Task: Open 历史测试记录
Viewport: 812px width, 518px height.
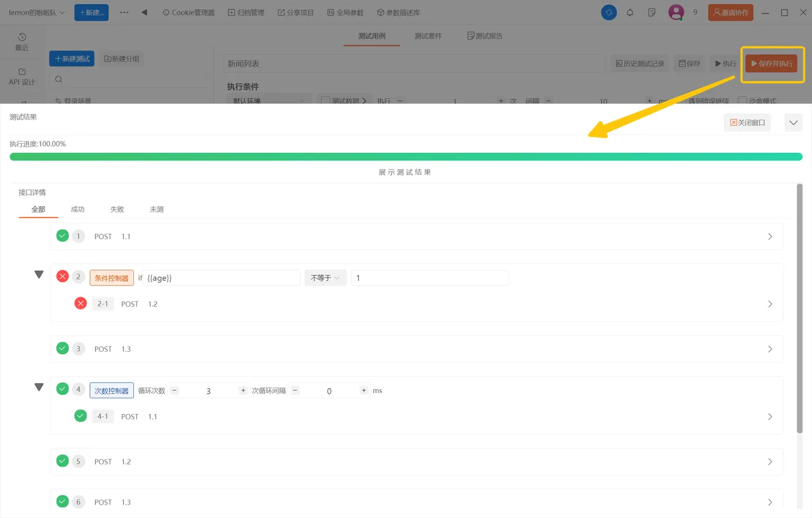Action: click(639, 63)
